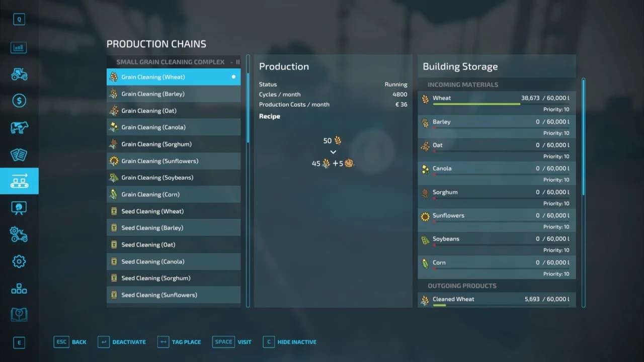Screen dimensions: 644x362
Task: Click the Building Storage scrollbar
Action: pyautogui.click(x=584, y=137)
